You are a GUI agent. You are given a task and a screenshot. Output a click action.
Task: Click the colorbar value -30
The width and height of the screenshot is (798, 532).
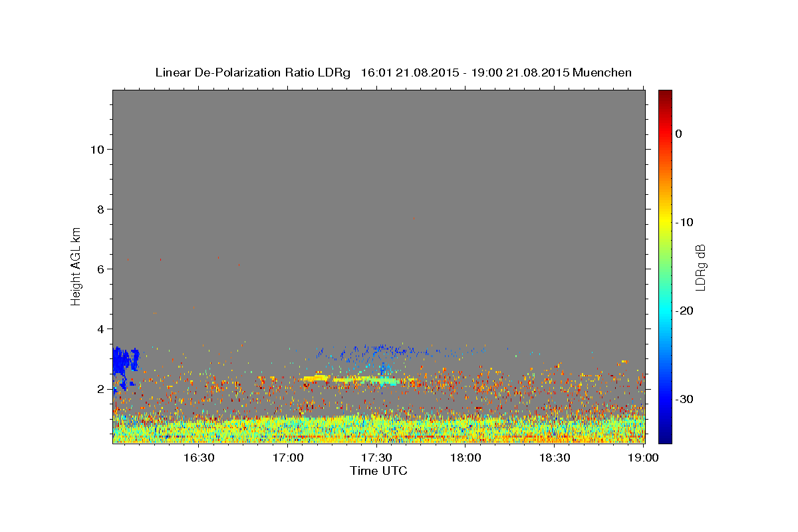tap(685, 399)
